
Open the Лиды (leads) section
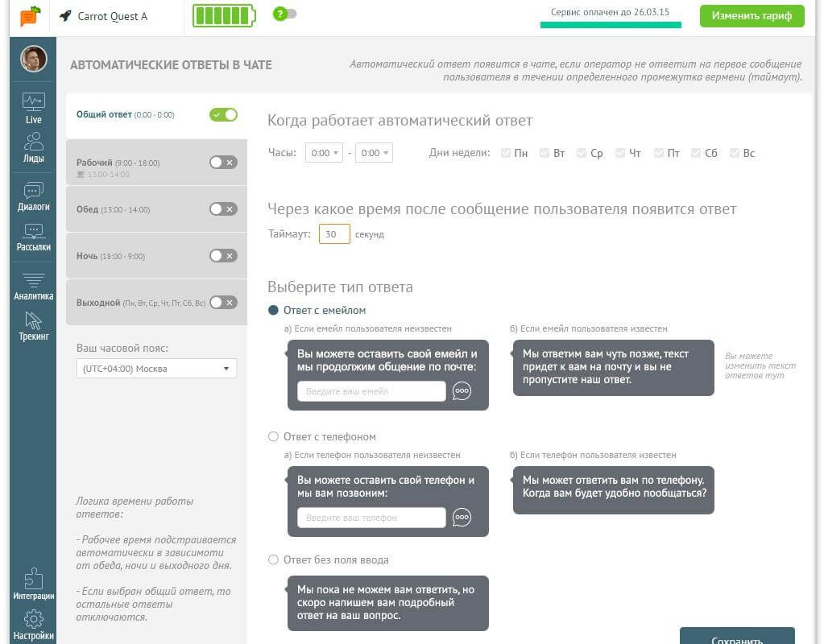pos(33,148)
